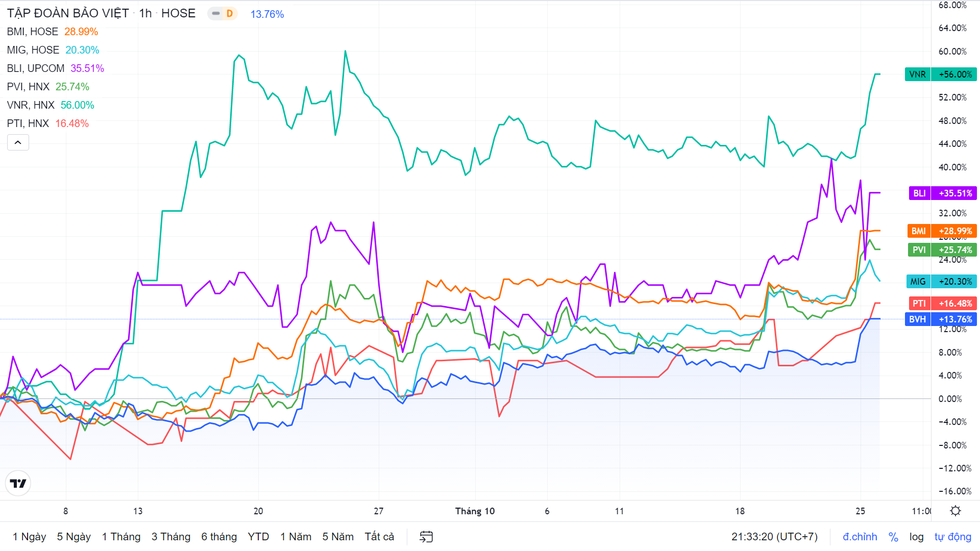Click the VNR +56.00% price label
This screenshot has height=551, width=980.
click(940, 74)
